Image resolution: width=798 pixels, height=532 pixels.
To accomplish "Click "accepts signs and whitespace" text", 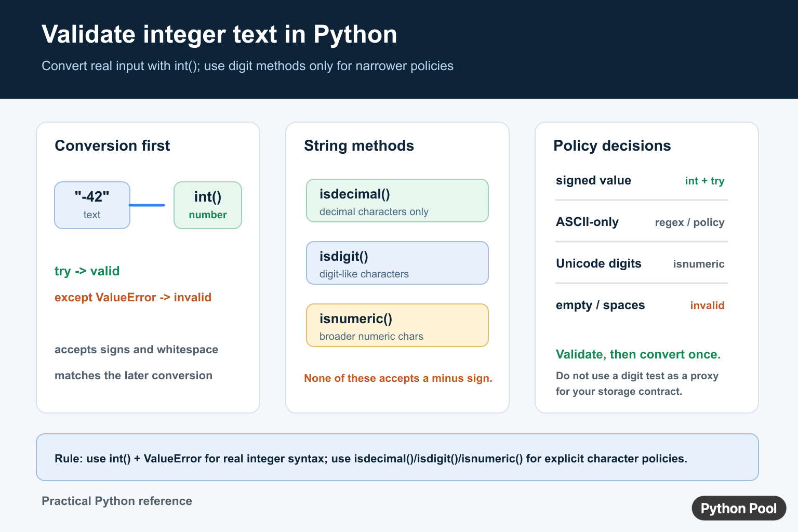I will point(136,350).
